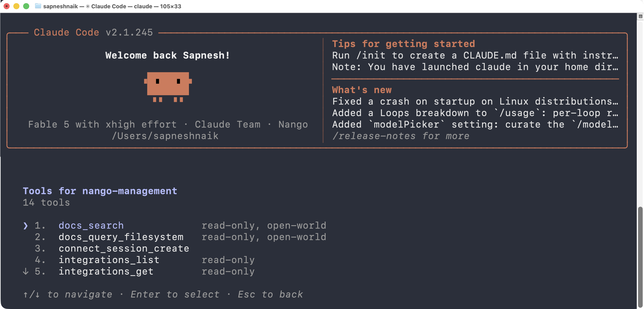Minimize the terminal with the yellow button
The height and width of the screenshot is (309, 644).
coord(17,6)
